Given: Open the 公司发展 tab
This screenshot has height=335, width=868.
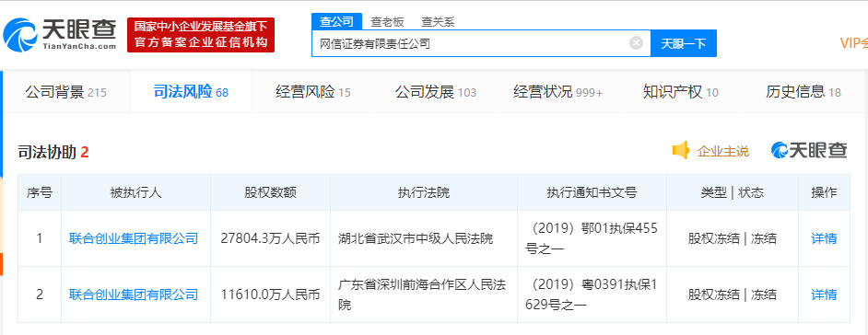Looking at the screenshot, I should point(436,92).
